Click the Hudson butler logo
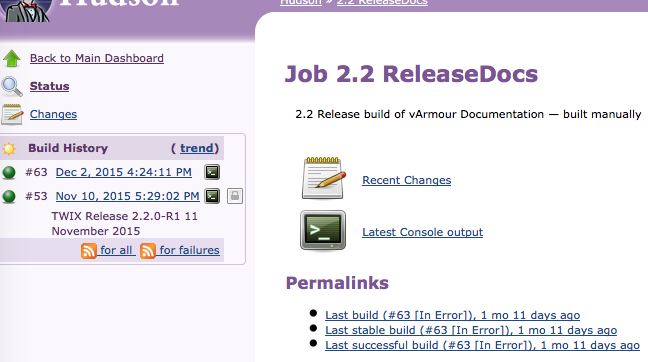648x362 pixels. click(x=26, y=10)
